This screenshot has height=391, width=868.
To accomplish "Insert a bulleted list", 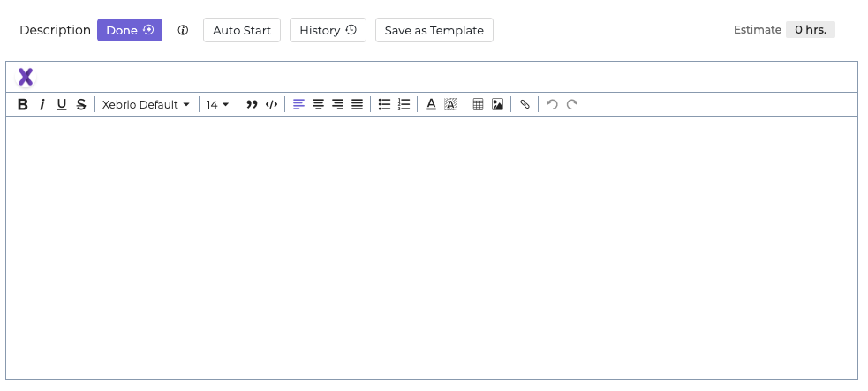I will click(384, 104).
